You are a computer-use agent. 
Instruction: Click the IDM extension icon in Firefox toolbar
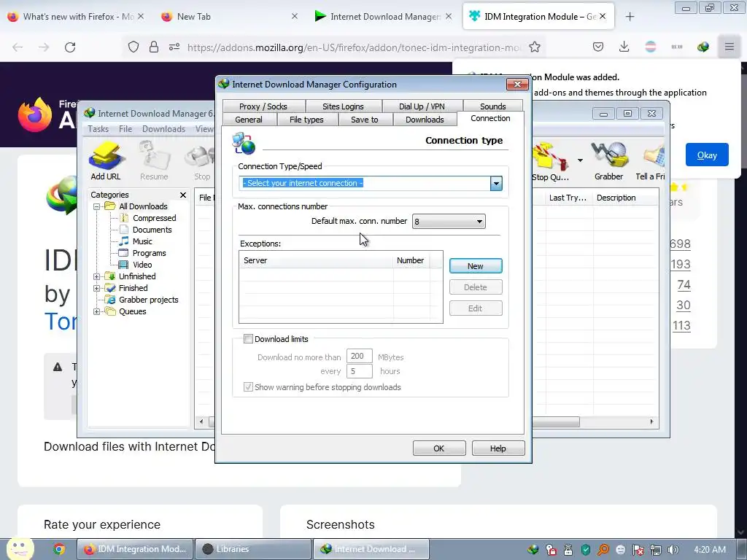pyautogui.click(x=703, y=47)
